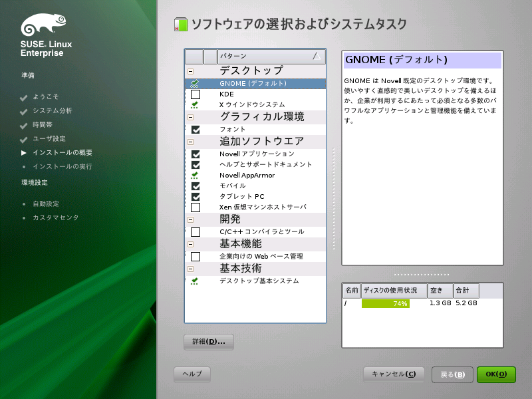Click arrow icon beside インストールの概要
The width and height of the screenshot is (532, 399).
(24, 153)
